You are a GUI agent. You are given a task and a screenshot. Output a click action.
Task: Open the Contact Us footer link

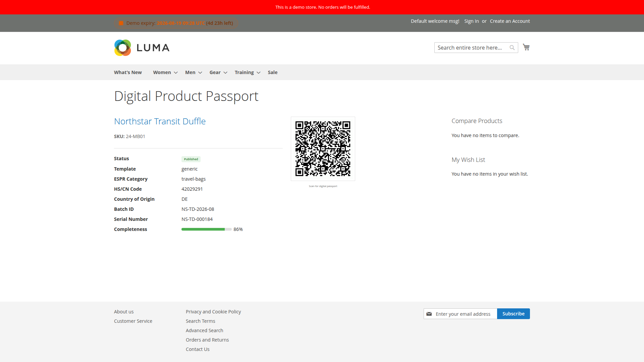point(198,349)
